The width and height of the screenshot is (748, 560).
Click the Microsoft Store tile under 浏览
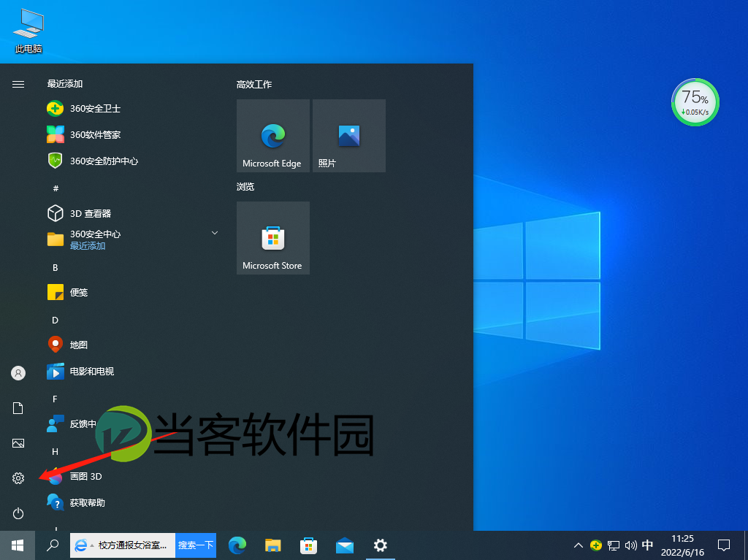tap(272, 237)
